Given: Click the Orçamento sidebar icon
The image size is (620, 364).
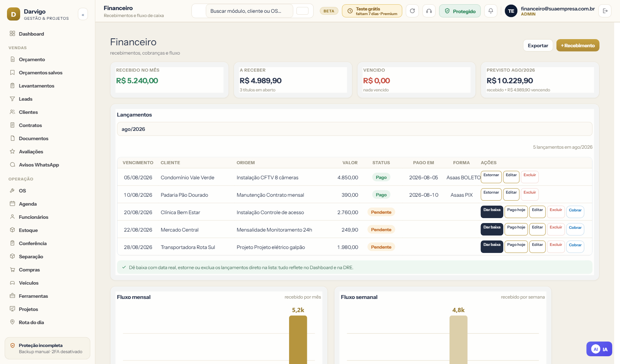Looking at the screenshot, I should [x=12, y=59].
